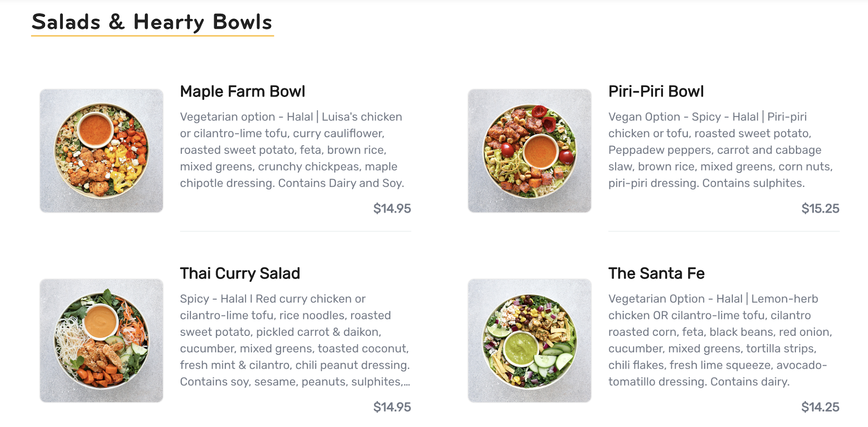Click the Vegan Option label on Piri-Piri Bowl
Image resolution: width=868 pixels, height=427 pixels.
coord(644,117)
